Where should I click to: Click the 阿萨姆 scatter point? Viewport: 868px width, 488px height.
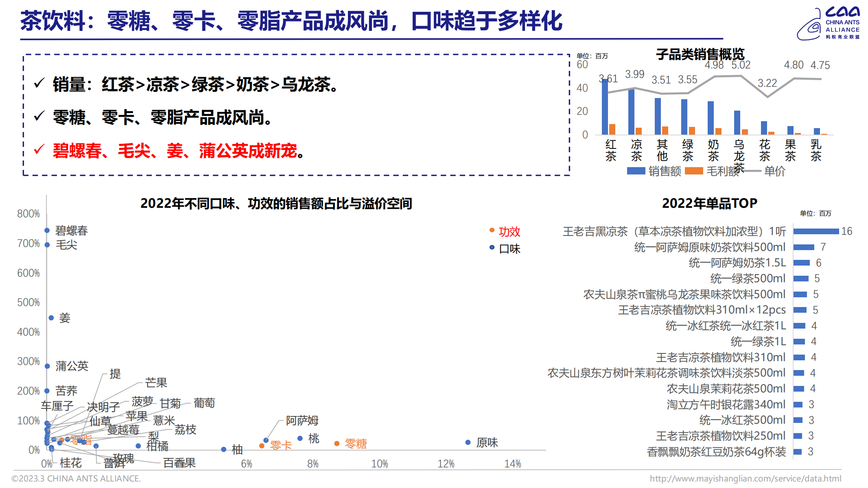point(266,440)
